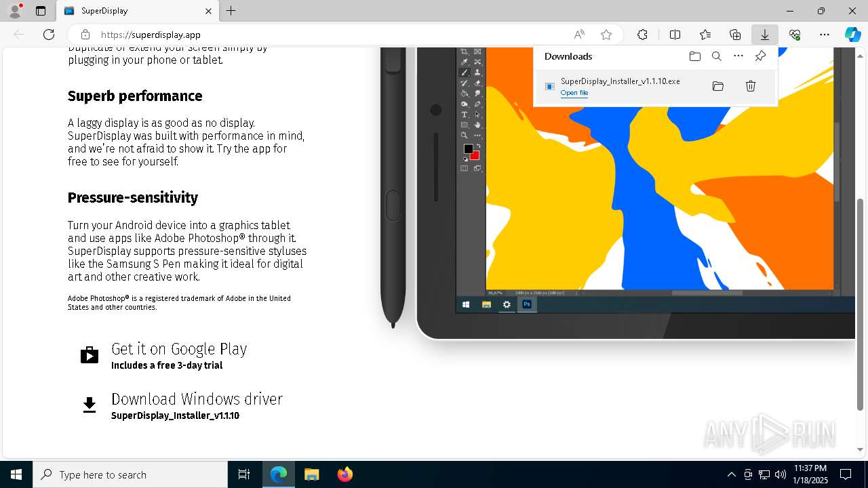Select SuperDisplay_Installer_v1.1.10.exe download entry
Viewport: 868px width, 488px height.
click(654, 87)
